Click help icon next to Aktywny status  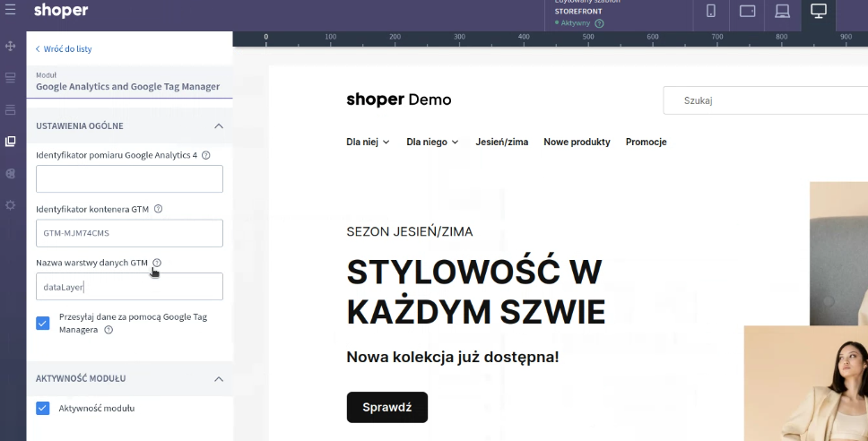(599, 24)
